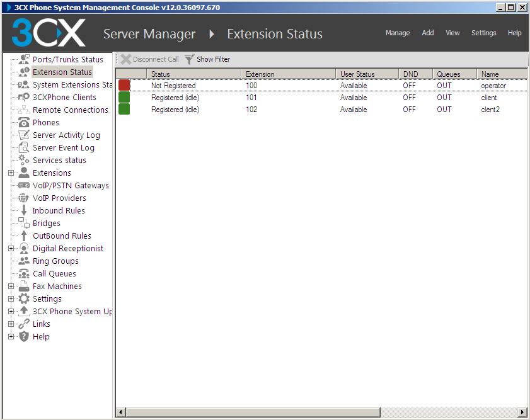Click the Ports/Trunks Status icon
This screenshot has width=530, height=420.
[x=24, y=59]
